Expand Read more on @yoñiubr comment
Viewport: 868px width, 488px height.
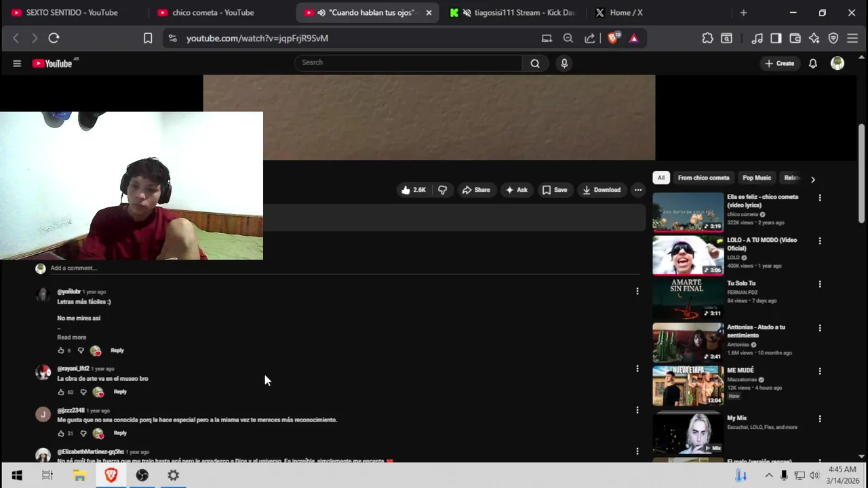[x=71, y=337]
